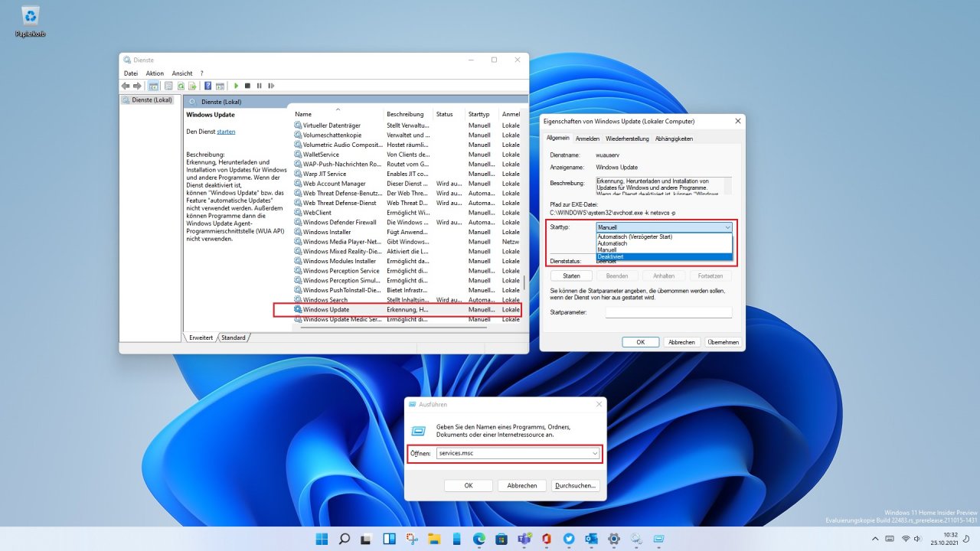Screen dimensions: 980x551
Task: Click the 'starten' link for Windows Update
Action: (226, 132)
